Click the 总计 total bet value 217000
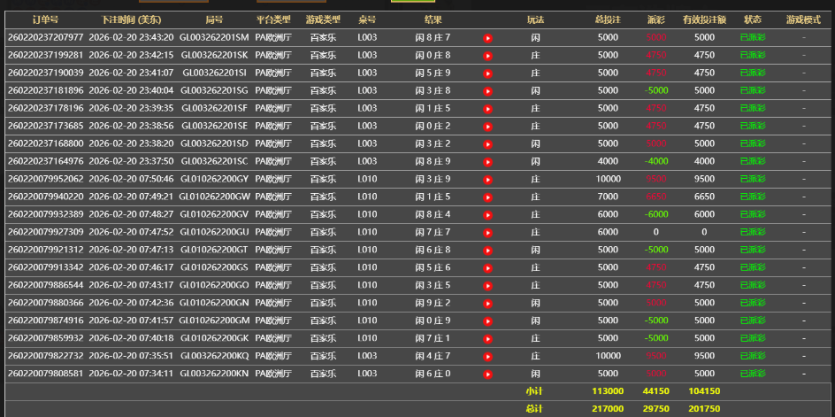This screenshot has height=417, width=835. 607,408
